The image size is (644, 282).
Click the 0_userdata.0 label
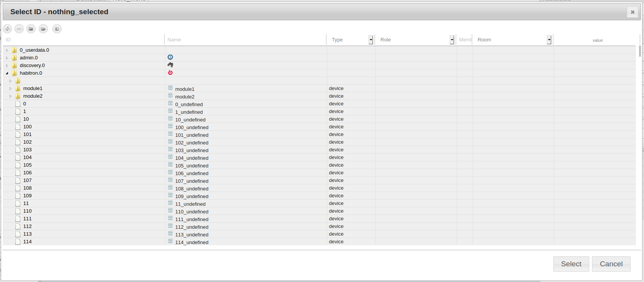click(34, 50)
